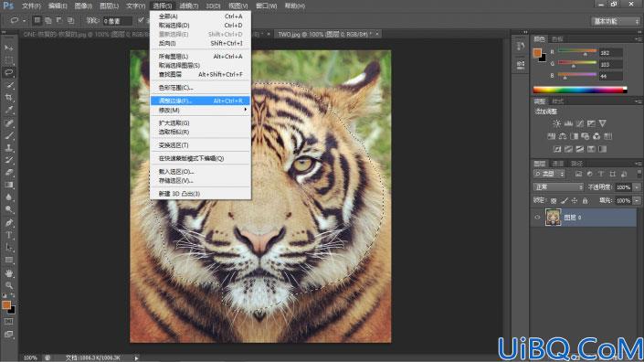Click the lock all (padlock) icon in Layers
The image size is (644, 362).
point(585,200)
